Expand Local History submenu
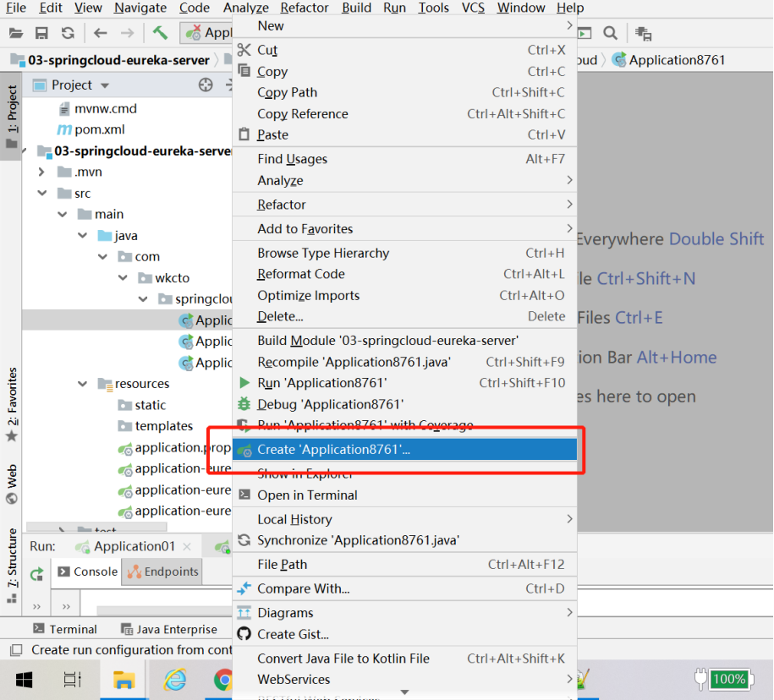 pyautogui.click(x=404, y=519)
